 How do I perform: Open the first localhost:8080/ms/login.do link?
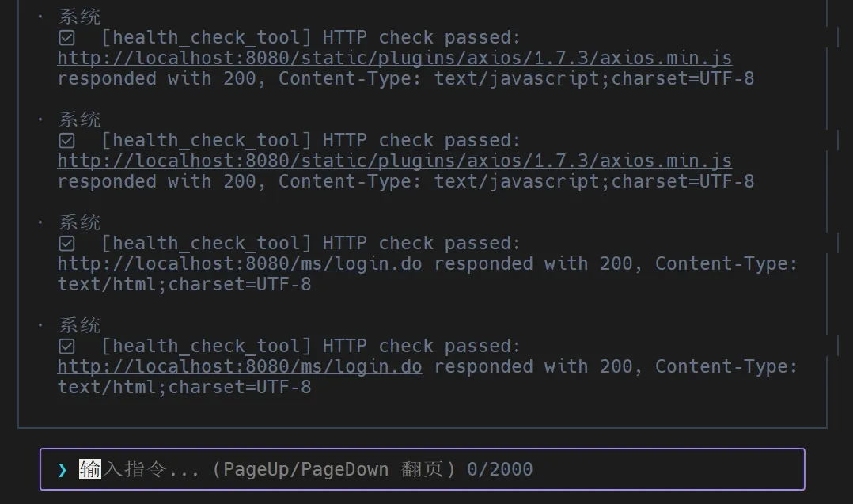[239, 263]
